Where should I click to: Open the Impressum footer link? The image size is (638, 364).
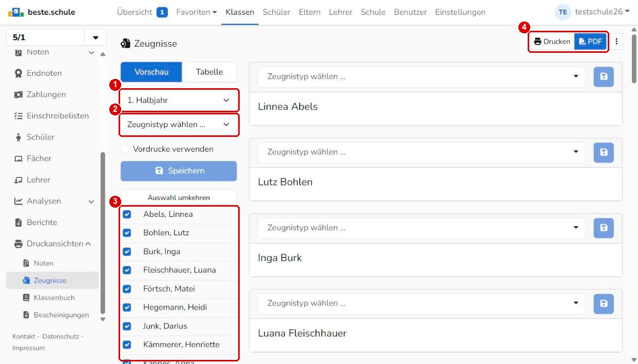(x=29, y=348)
